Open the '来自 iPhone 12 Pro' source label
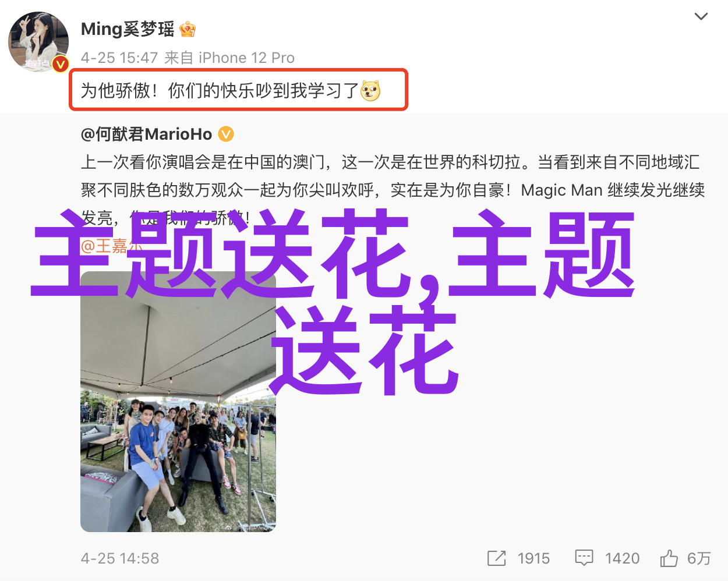 point(229,58)
